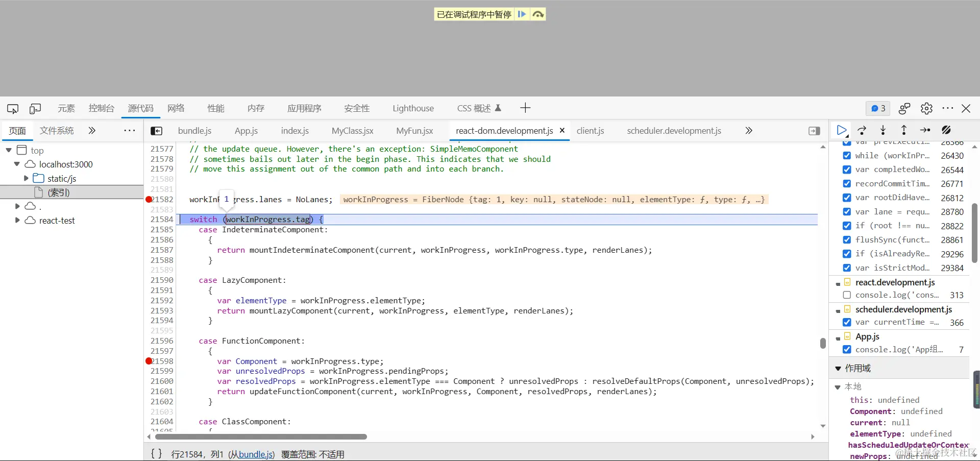This screenshot has width=980, height=461.
Task: Enable the console.log('cons… breakpoint at 313
Action: pyautogui.click(x=847, y=295)
